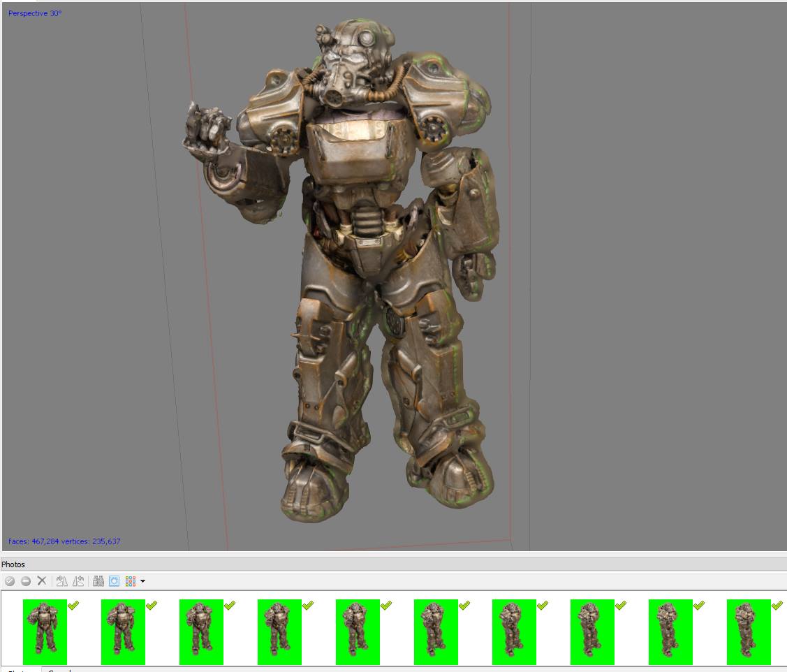Viewport: 787px width, 672px height.
Task: Click the Disable Cameras minus icon
Action: [x=26, y=581]
